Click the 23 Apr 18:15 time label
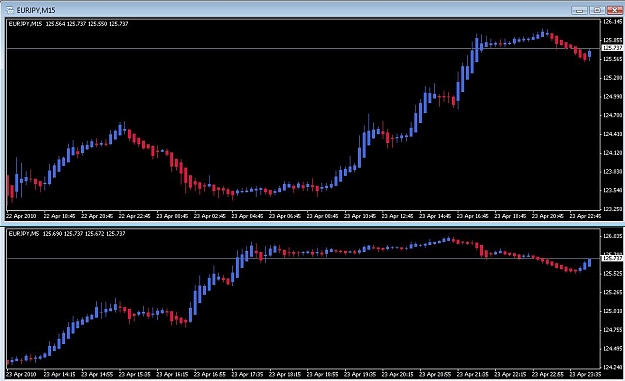625x381 pixels. coord(285,375)
